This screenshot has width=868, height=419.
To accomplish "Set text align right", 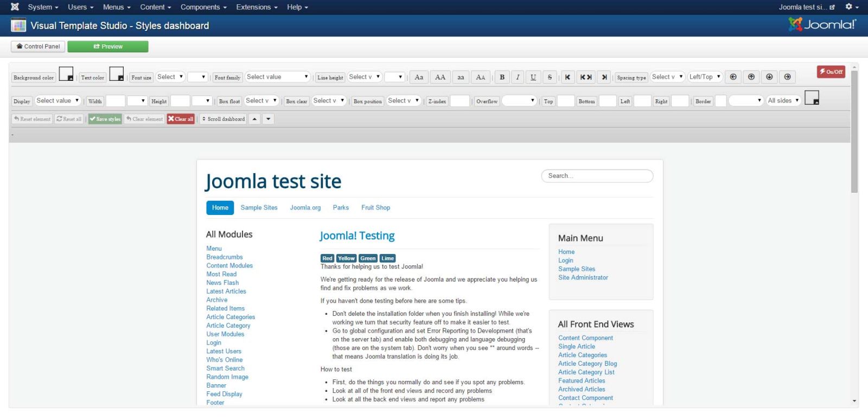I will click(x=604, y=77).
